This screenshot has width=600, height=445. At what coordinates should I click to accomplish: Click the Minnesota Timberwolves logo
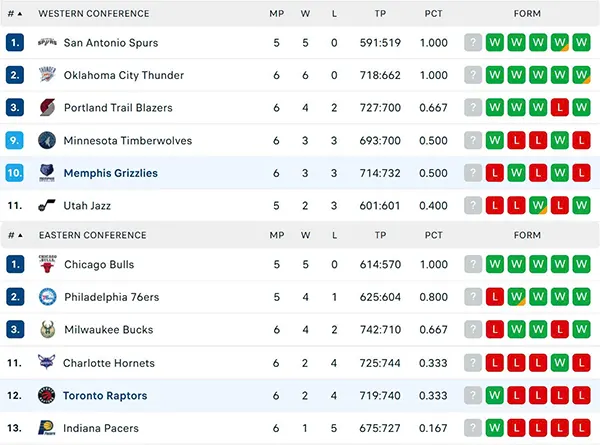(x=47, y=141)
